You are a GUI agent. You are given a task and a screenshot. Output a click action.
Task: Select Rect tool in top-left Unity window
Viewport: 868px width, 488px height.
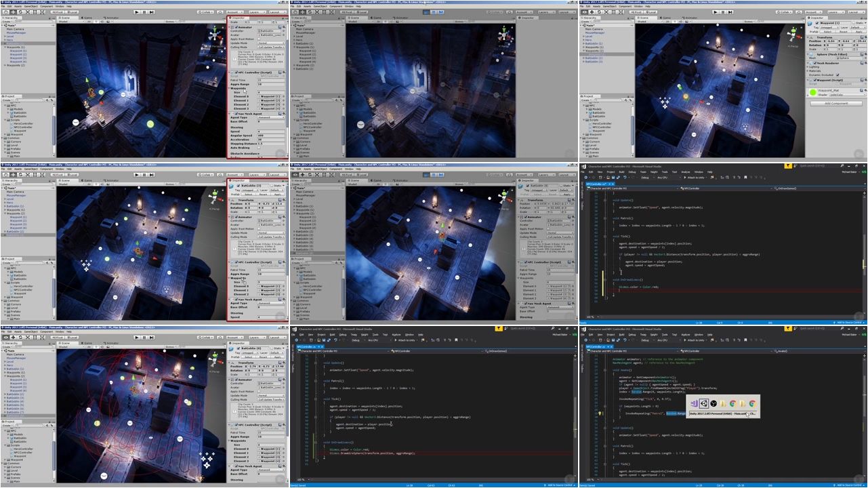pos(35,12)
